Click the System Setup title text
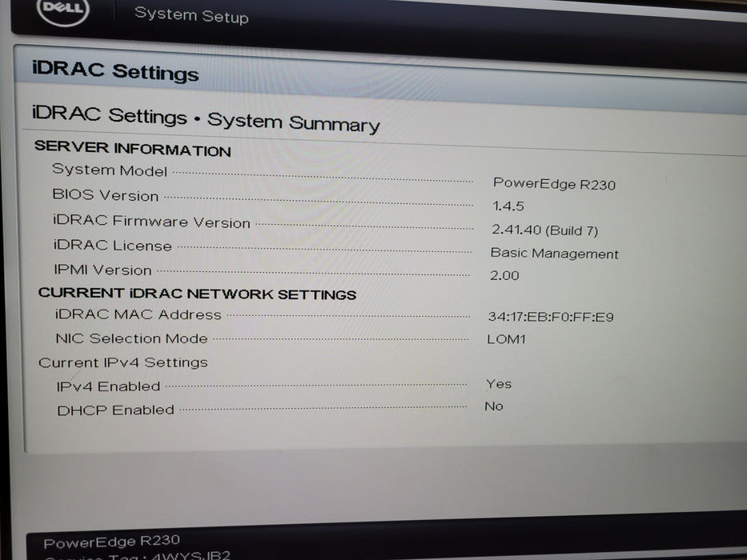 point(191,15)
